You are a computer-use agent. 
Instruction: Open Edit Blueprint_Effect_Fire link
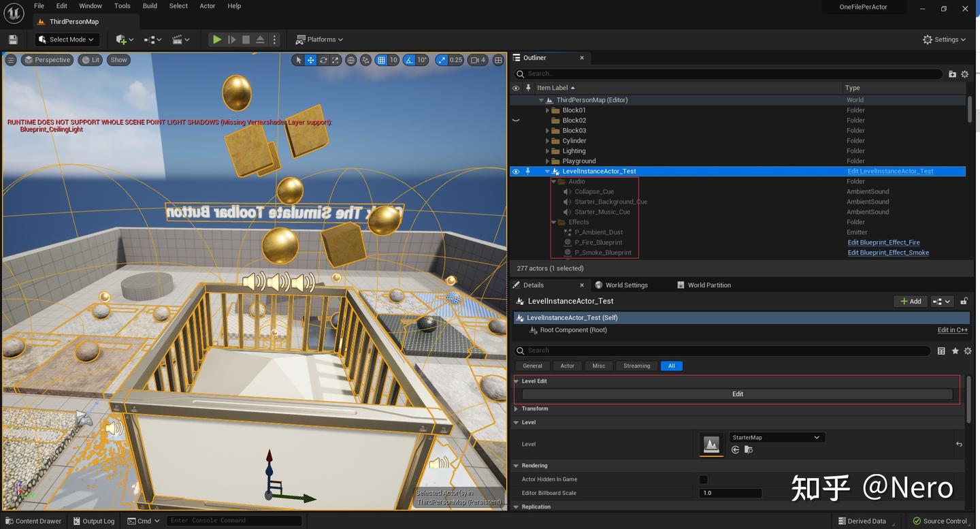tap(883, 242)
